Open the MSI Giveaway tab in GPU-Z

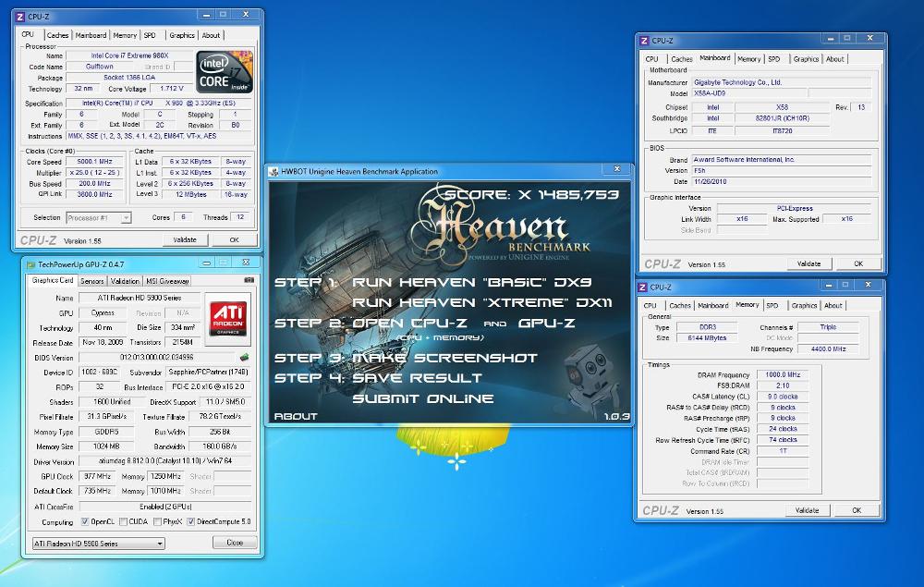tap(166, 281)
